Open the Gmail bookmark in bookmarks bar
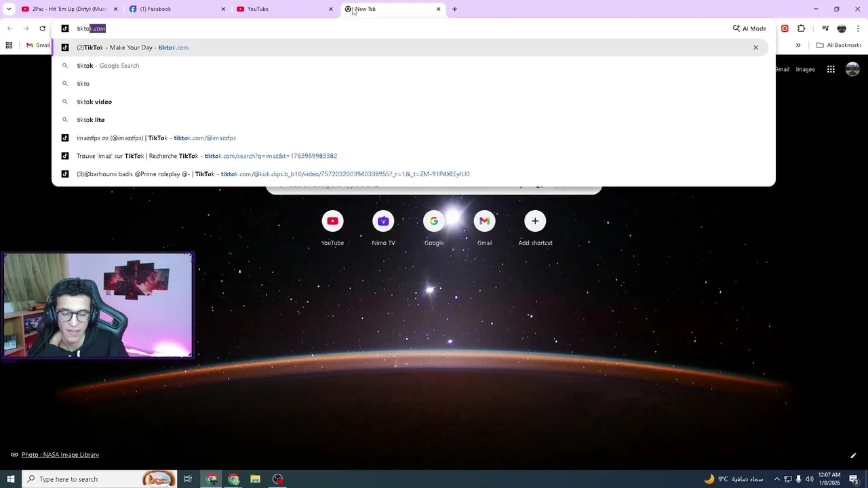This screenshot has height=488, width=868. (x=38, y=45)
